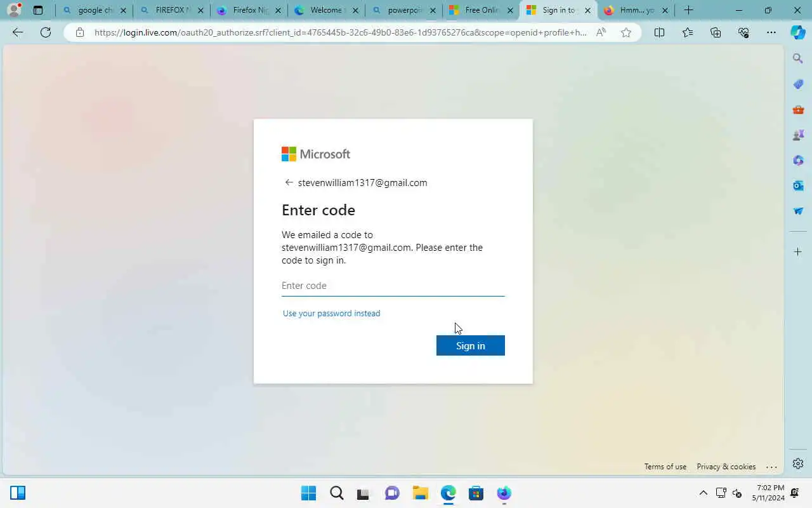Click the Microsoft logo
The width and height of the screenshot is (812, 508).
(x=316, y=154)
